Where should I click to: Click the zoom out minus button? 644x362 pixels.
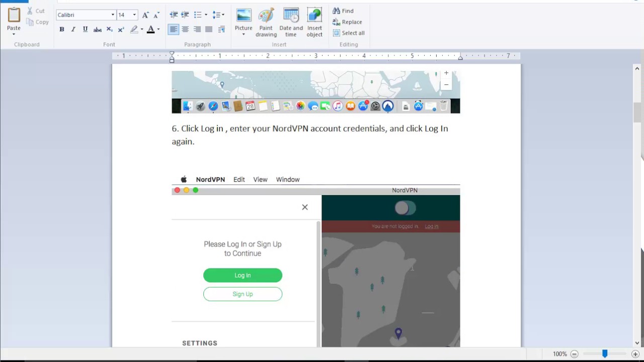pos(574,354)
